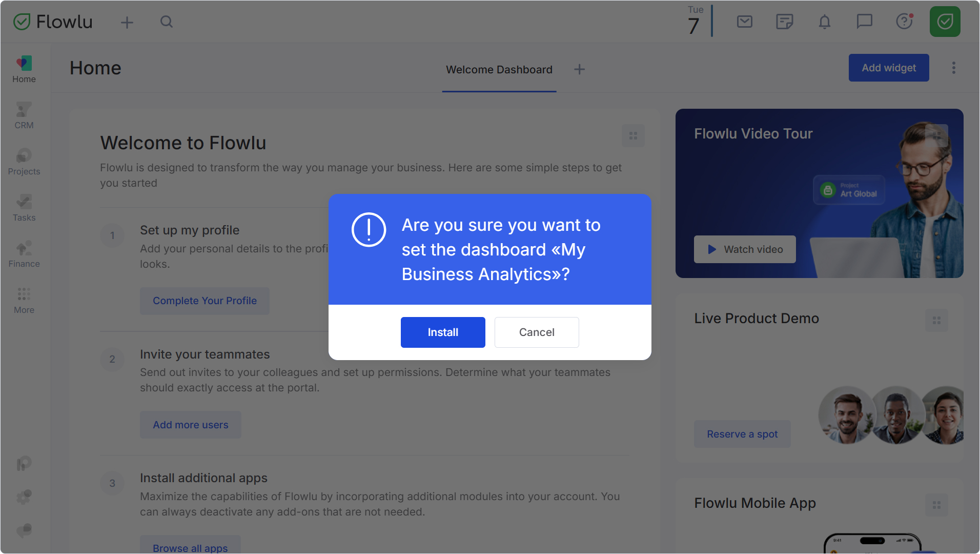
Task: Click the search magnifier icon
Action: point(167,22)
